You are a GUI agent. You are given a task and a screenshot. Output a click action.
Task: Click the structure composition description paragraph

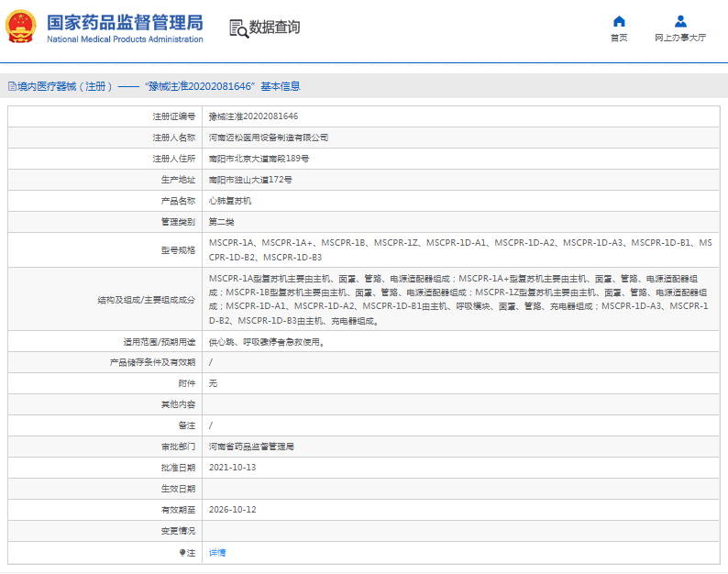click(x=458, y=300)
